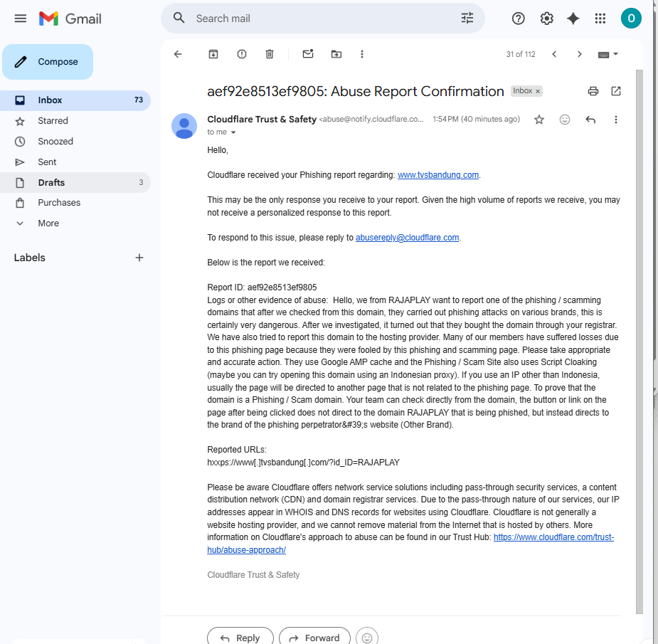Open toolbar more options menu
The image size is (658, 644).
362,54
